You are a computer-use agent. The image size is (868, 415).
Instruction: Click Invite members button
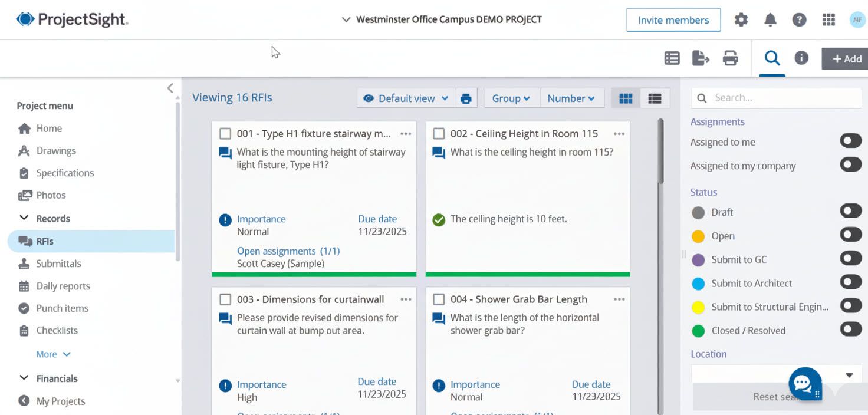tap(673, 20)
